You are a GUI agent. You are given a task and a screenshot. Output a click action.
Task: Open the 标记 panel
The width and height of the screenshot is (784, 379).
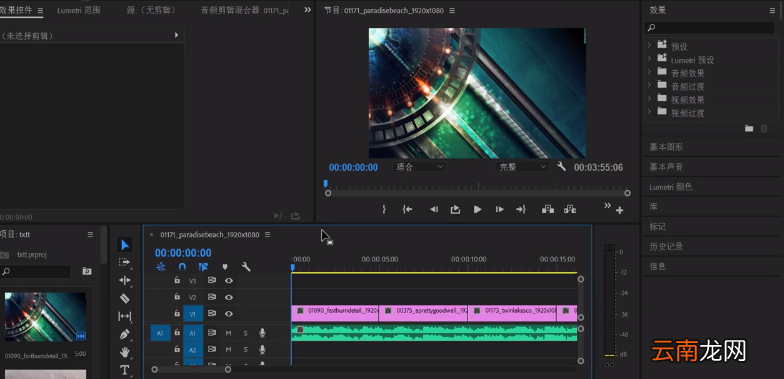(658, 226)
